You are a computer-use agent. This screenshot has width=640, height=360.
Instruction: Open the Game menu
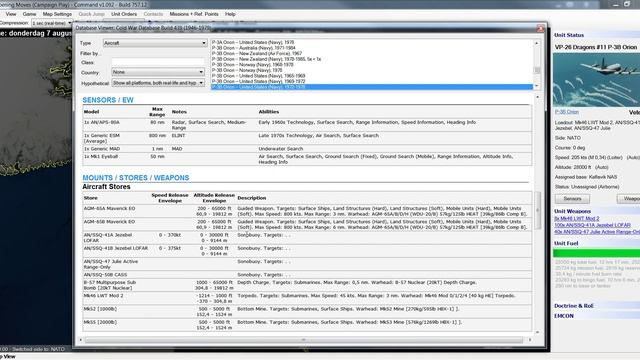pyautogui.click(x=29, y=14)
